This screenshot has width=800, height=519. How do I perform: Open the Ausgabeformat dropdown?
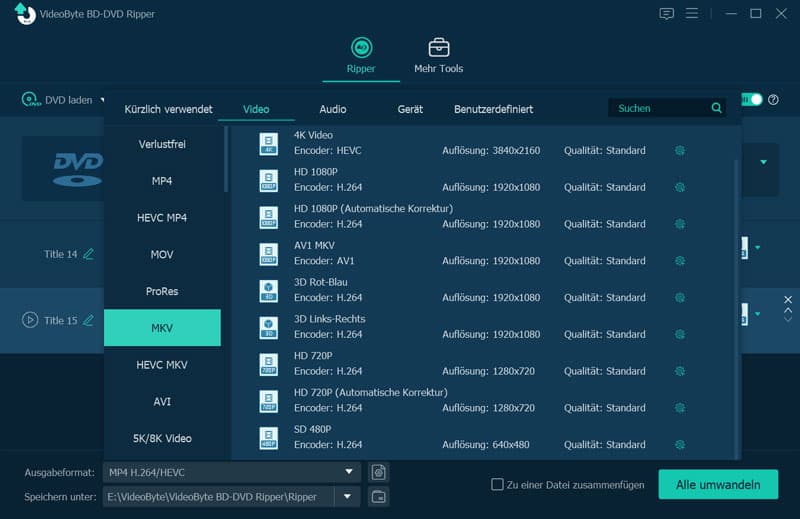(349, 472)
